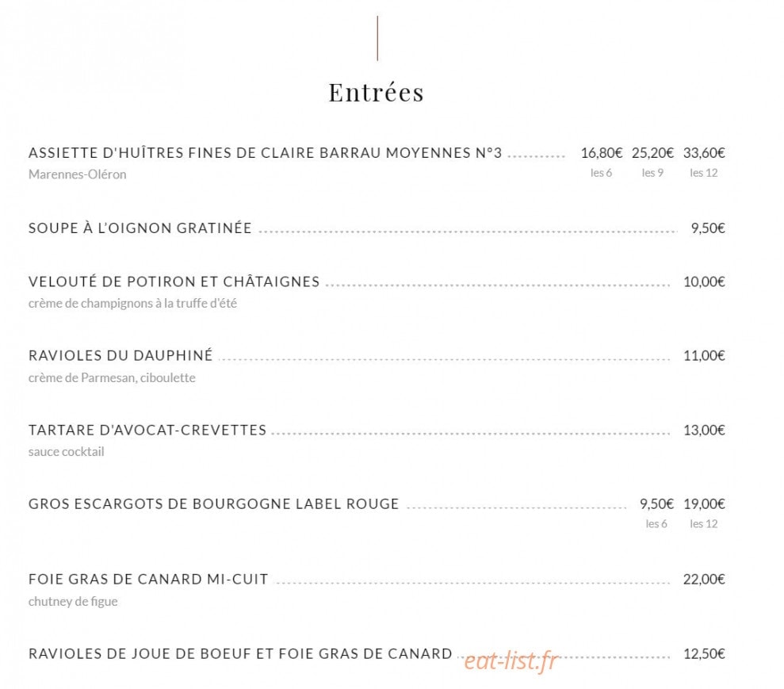
Task: Click the eat-list.fr watermark link
Action: tap(511, 661)
